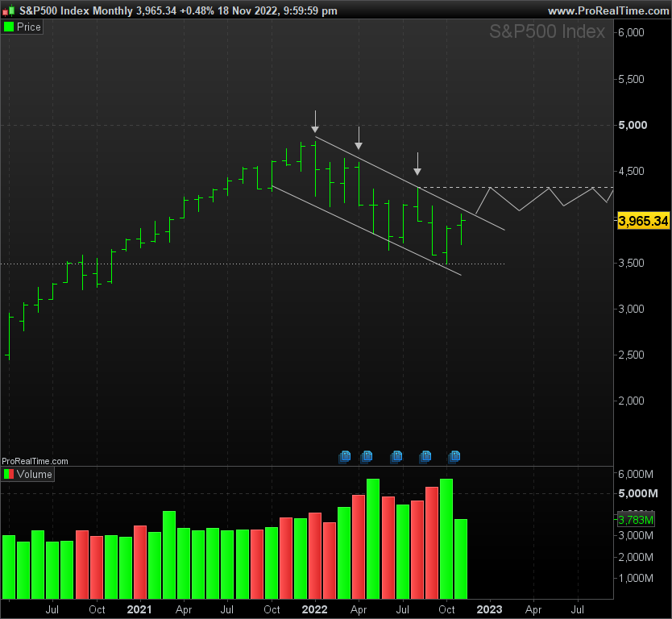
Task: Open the fourth blue news document icon
Action: pyautogui.click(x=425, y=456)
